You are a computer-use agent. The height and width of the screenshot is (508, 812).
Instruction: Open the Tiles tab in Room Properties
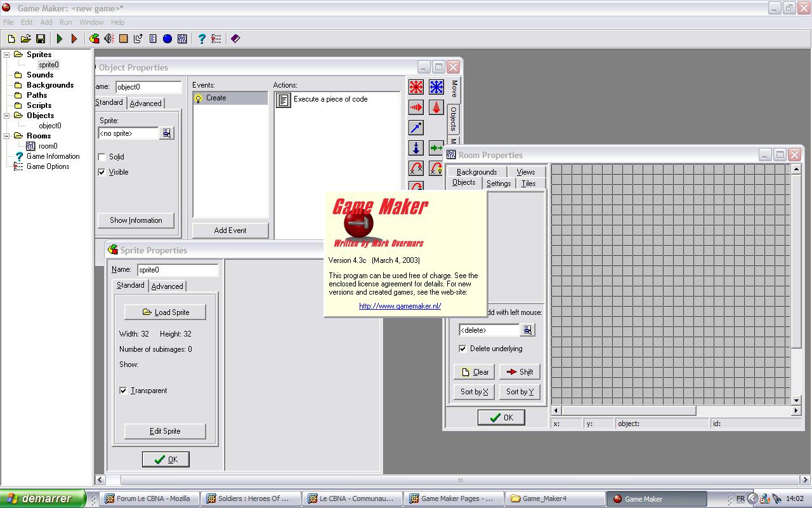tap(528, 184)
